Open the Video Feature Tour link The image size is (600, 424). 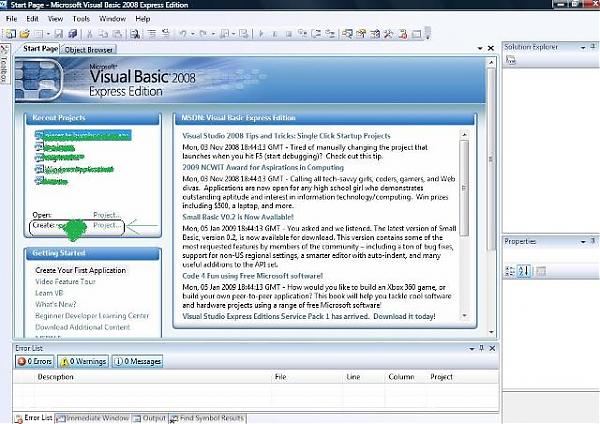click(65, 282)
